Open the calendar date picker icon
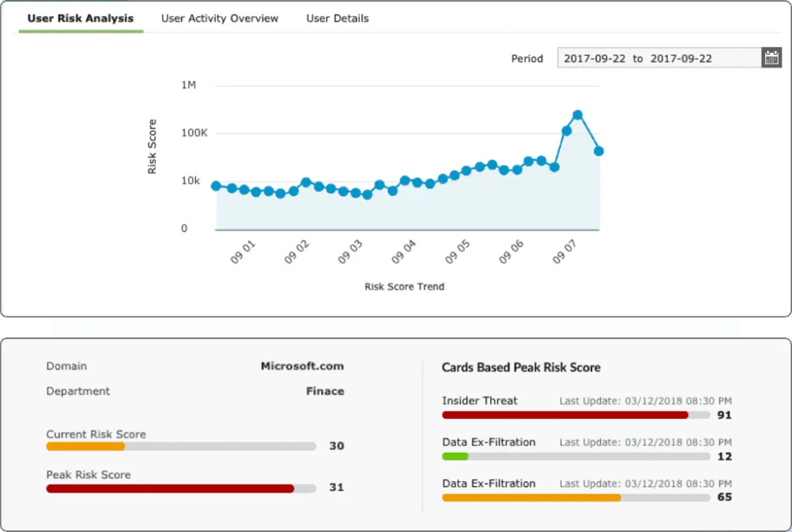Image resolution: width=792 pixels, height=532 pixels. click(x=772, y=58)
